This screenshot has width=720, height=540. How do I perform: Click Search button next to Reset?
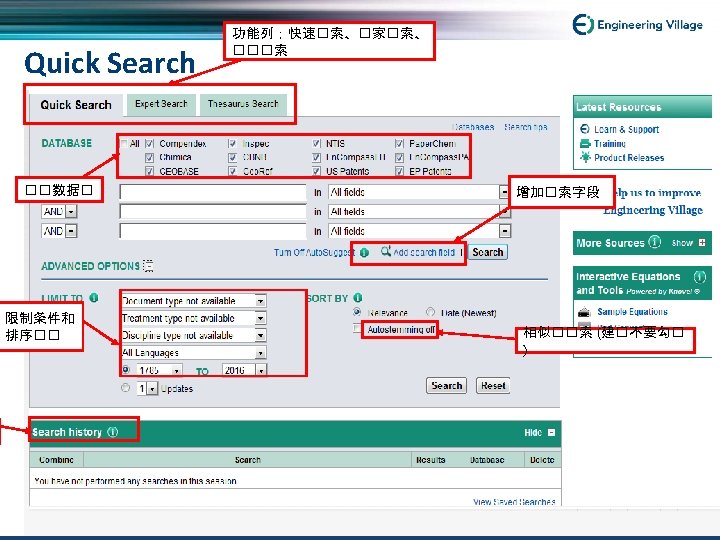pos(446,386)
